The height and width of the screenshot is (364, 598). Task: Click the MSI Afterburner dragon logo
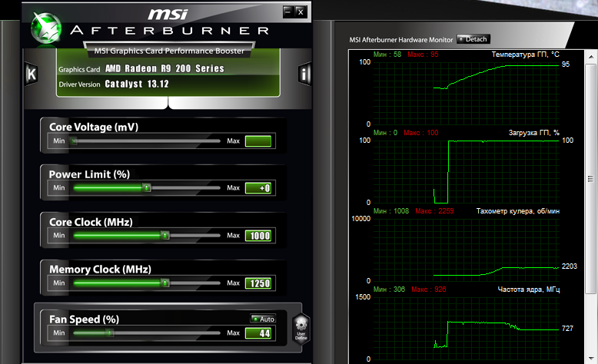click(x=46, y=28)
